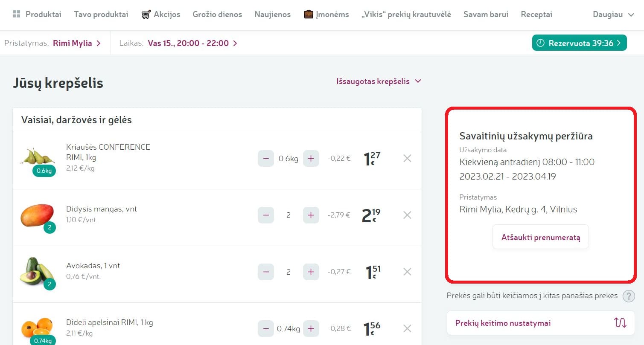Open the Receptai menu item

(x=536, y=14)
